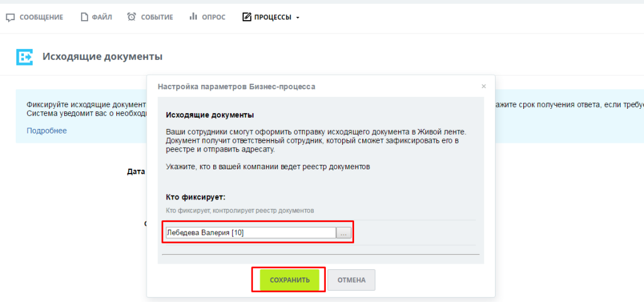The image size is (644, 302).
Task: Click the green Сохранить button
Action: tap(289, 280)
